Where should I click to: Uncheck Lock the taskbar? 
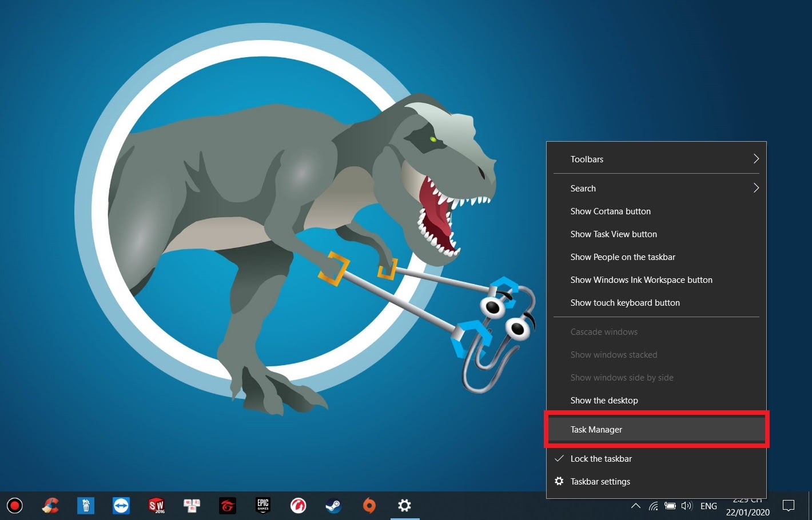(656, 459)
